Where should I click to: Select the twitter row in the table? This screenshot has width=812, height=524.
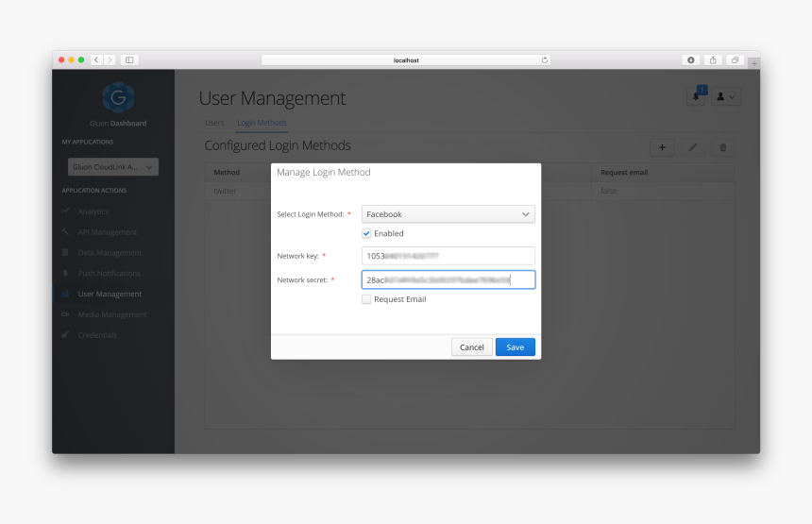point(469,191)
